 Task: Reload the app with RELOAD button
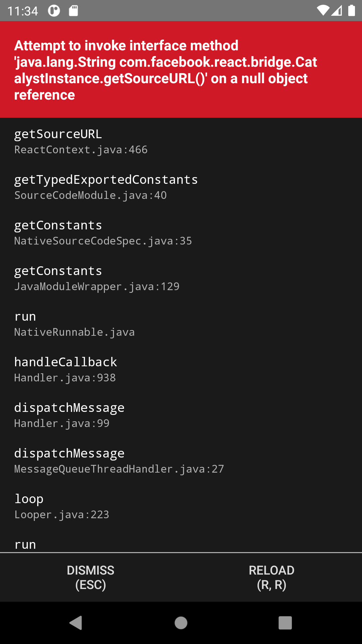coord(271,577)
